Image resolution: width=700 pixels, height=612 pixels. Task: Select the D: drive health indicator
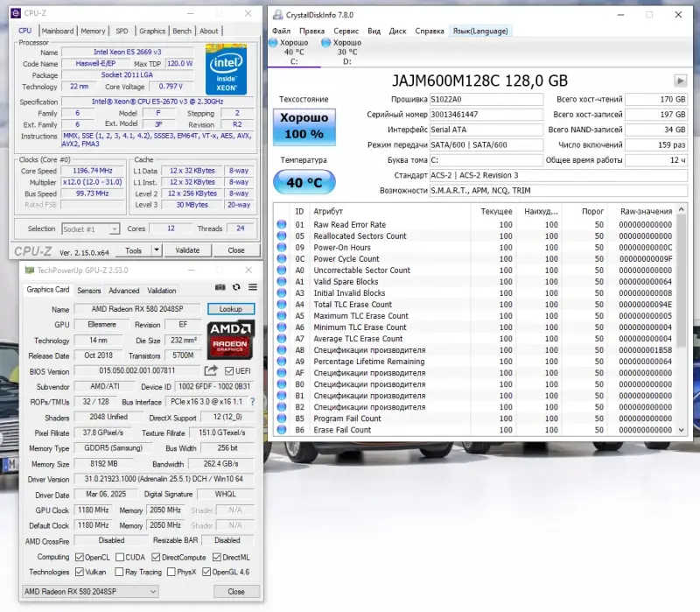pos(346,52)
